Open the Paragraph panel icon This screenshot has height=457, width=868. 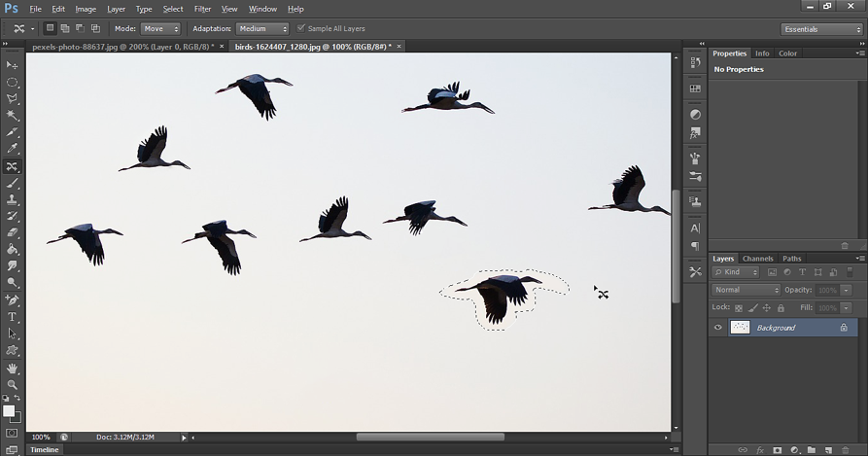point(695,245)
